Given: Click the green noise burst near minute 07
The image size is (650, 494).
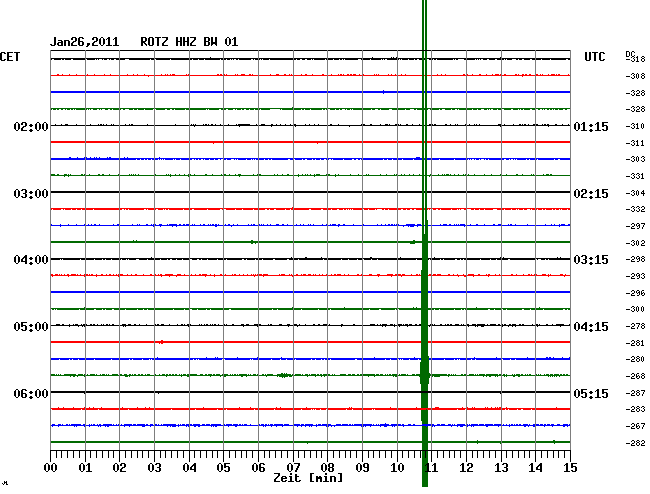Looking at the screenshot, I should click(284, 375).
